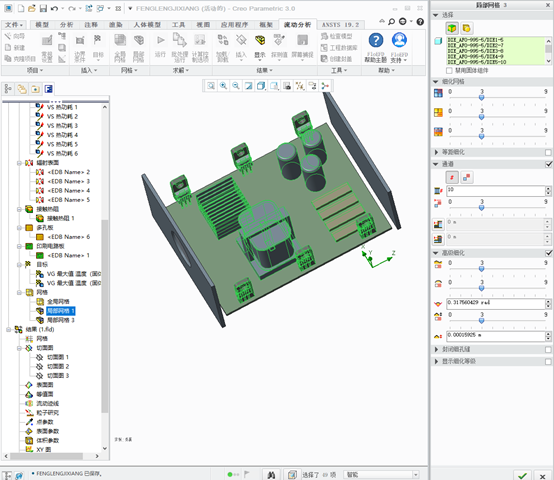554x480 pixels.
Task: Click the first channel mode button (red mark)
Action: pyautogui.click(x=452, y=177)
